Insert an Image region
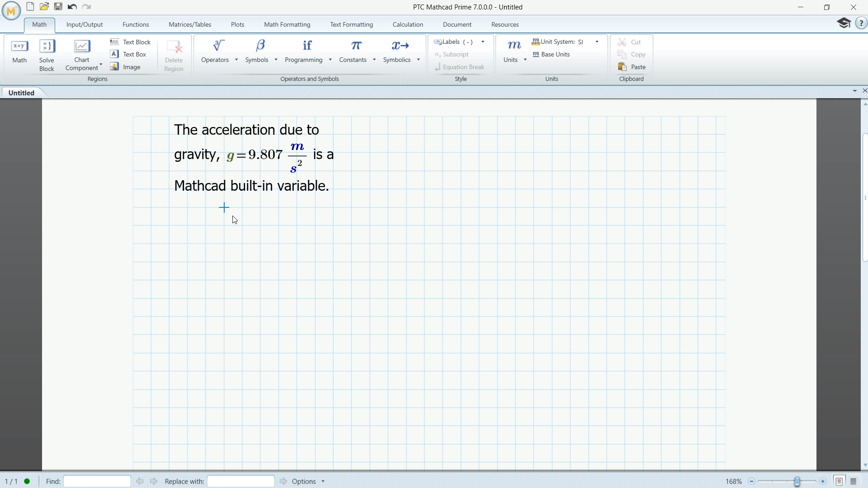Screen dimensions: 868x488 coord(125,67)
